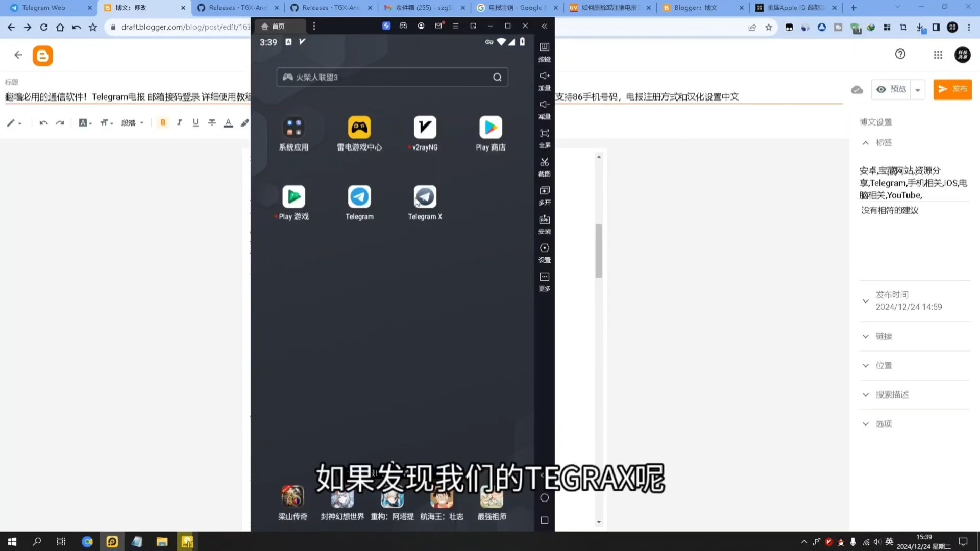
Task: Open the Telegram X app
Action: pyautogui.click(x=425, y=197)
